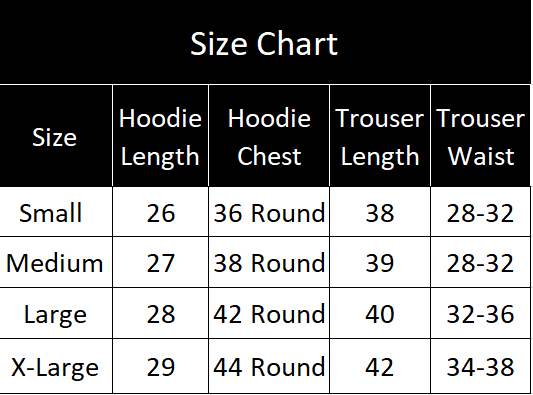The width and height of the screenshot is (533, 395).
Task: Select the Large size row label
Action: point(56,313)
